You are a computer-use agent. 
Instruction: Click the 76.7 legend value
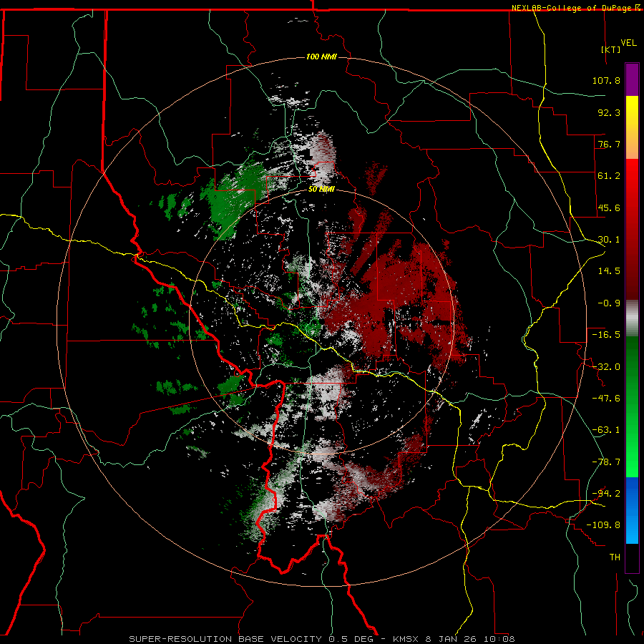[609, 144]
